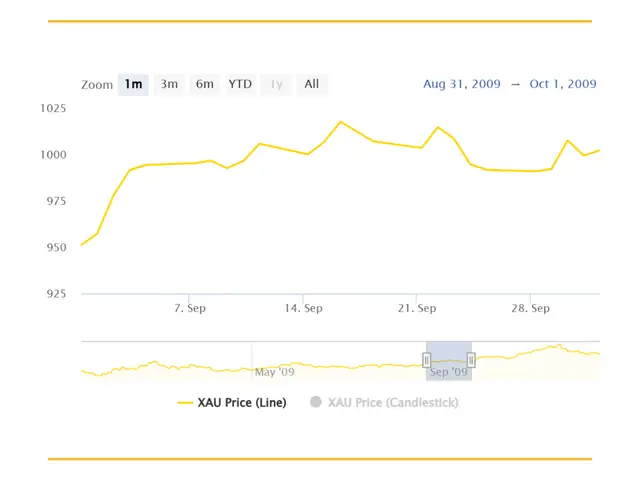Set zoom to YTD

coord(240,84)
